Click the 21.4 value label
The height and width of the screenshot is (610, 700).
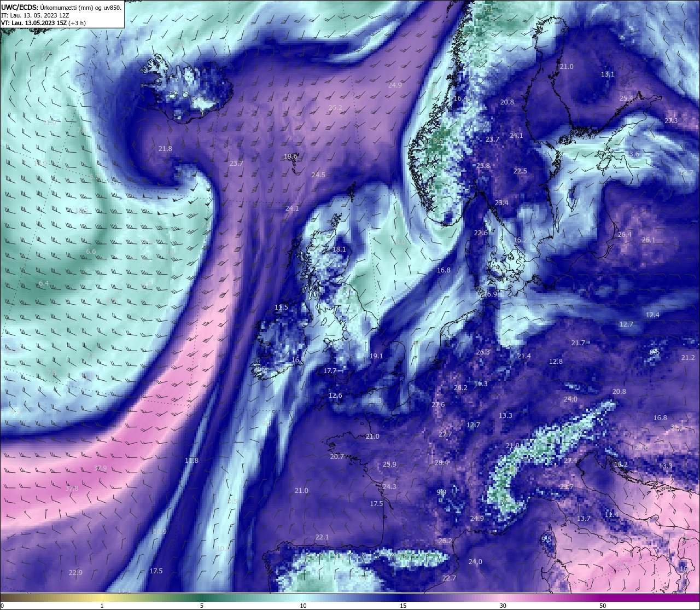click(x=524, y=356)
